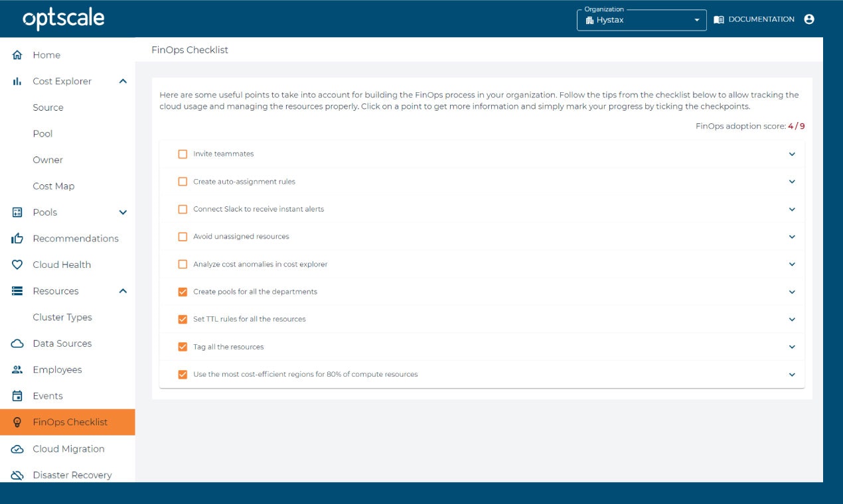Image resolution: width=843 pixels, height=504 pixels.
Task: Click the Set TTL rules label text
Action: coord(249,319)
